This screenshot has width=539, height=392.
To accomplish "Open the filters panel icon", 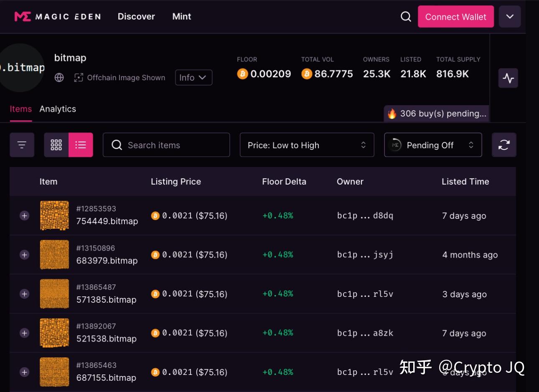I will [22, 145].
